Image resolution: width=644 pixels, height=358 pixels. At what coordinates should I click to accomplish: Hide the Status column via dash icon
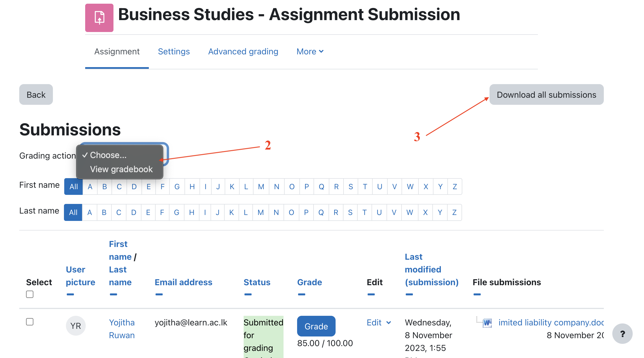(x=248, y=295)
